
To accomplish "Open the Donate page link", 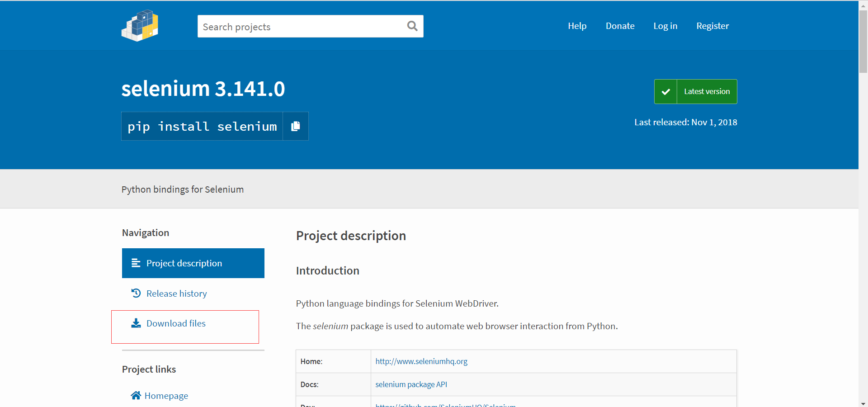I will 620,26.
